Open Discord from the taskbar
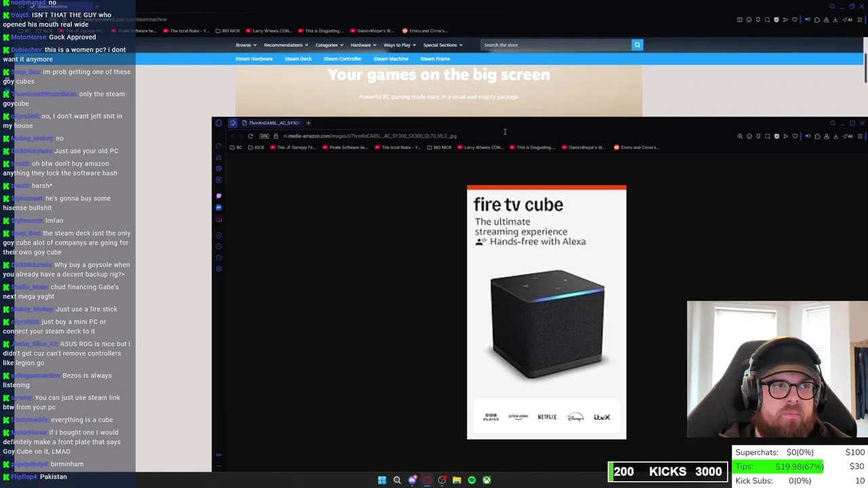This screenshot has width=868, height=488. [x=412, y=480]
